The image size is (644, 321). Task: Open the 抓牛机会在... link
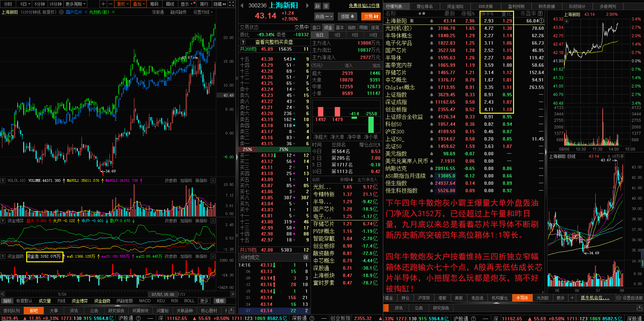click(x=595, y=298)
